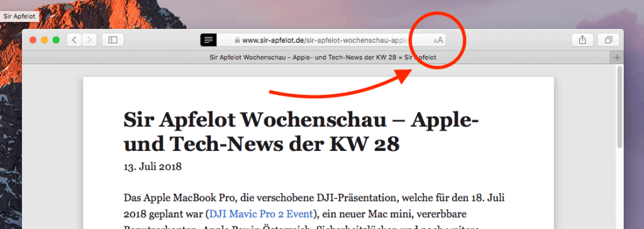Show the Safari sidebar
The image size is (644, 229).
point(113,40)
